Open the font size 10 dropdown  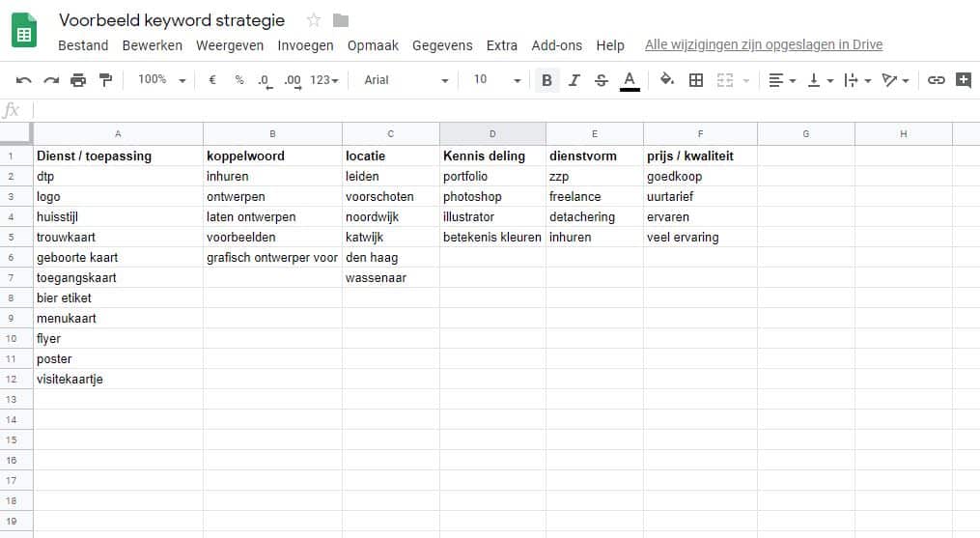496,80
